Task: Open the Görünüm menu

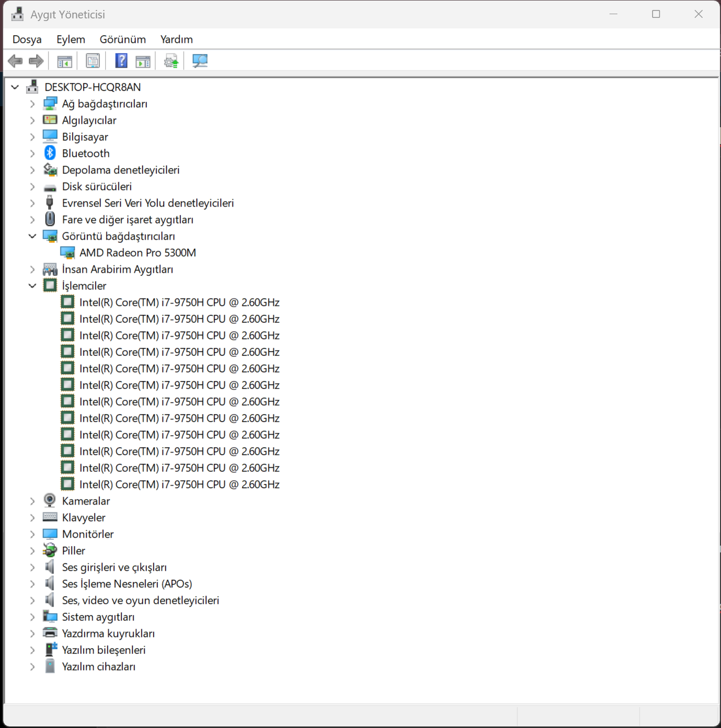Action: click(123, 39)
